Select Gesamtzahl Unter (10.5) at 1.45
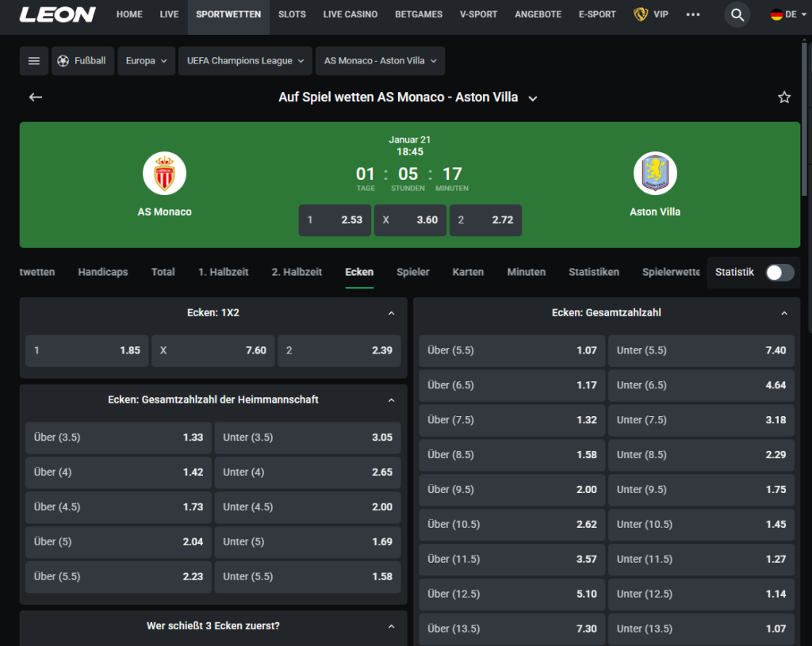The height and width of the screenshot is (646, 812). click(701, 525)
